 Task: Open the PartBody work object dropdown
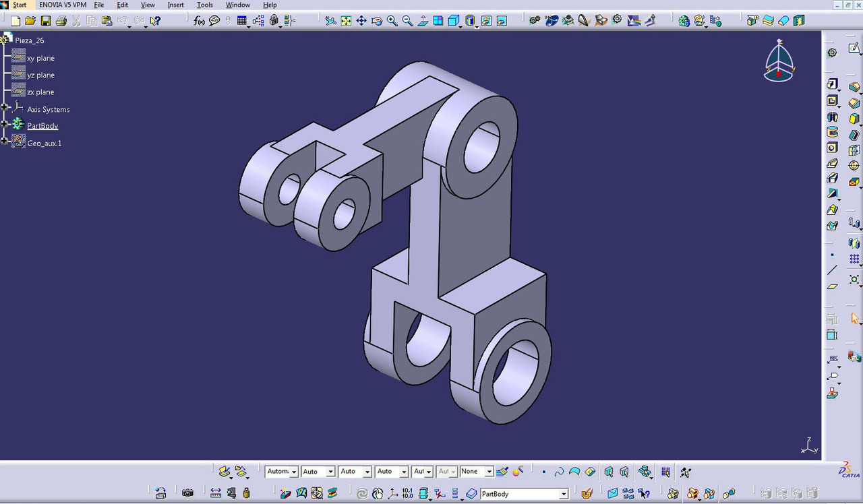(x=564, y=494)
